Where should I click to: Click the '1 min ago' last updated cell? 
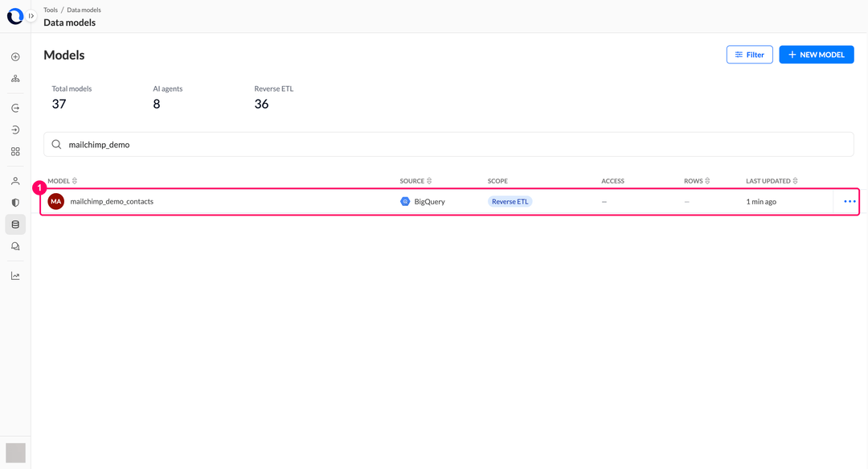pos(761,201)
